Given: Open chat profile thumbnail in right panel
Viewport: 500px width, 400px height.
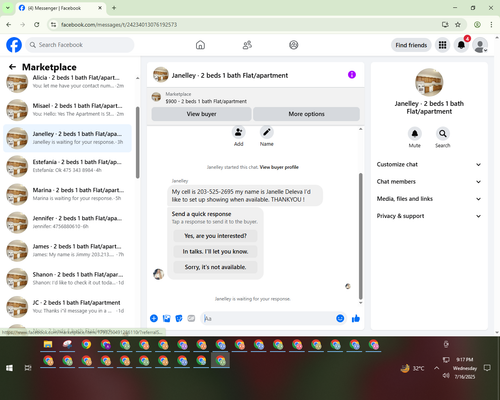Looking at the screenshot, I should [x=429, y=83].
